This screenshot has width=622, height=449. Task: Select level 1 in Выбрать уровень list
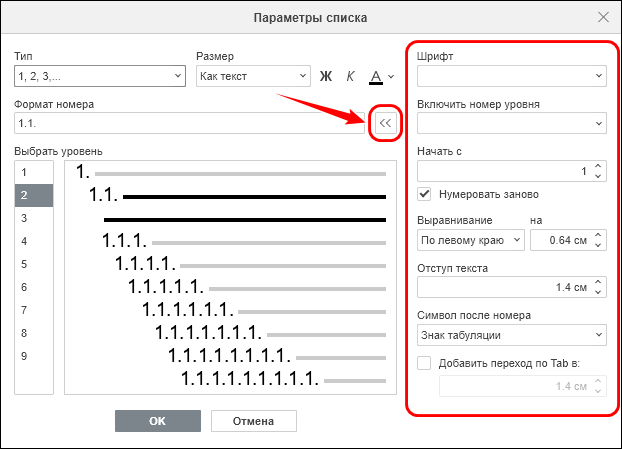[x=34, y=172]
